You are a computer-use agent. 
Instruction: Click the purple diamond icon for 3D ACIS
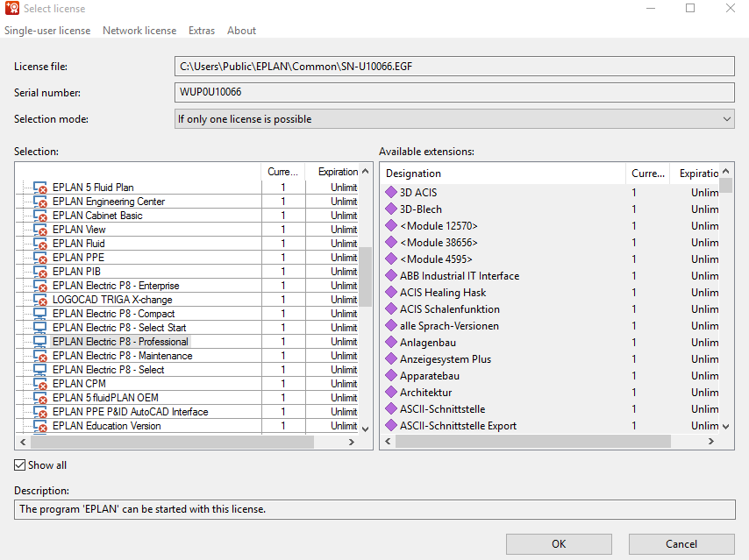(391, 192)
